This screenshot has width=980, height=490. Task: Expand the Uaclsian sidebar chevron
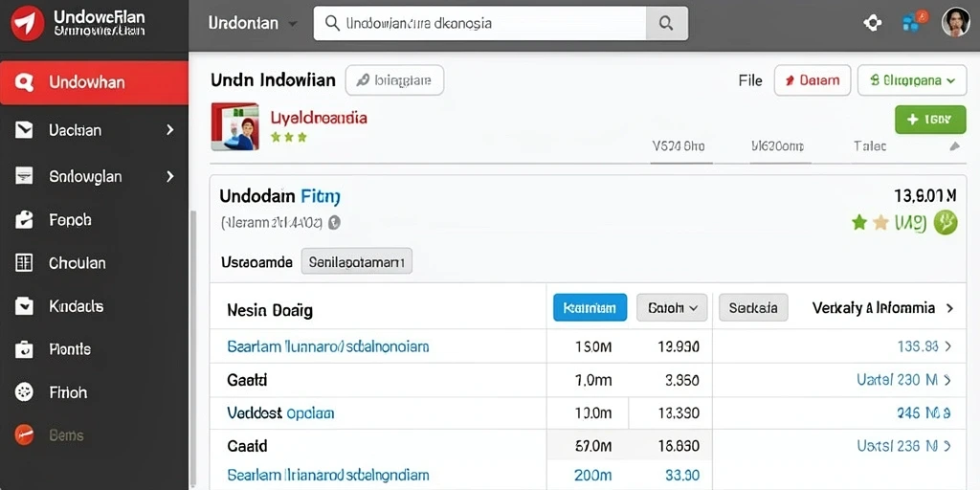coord(169,130)
